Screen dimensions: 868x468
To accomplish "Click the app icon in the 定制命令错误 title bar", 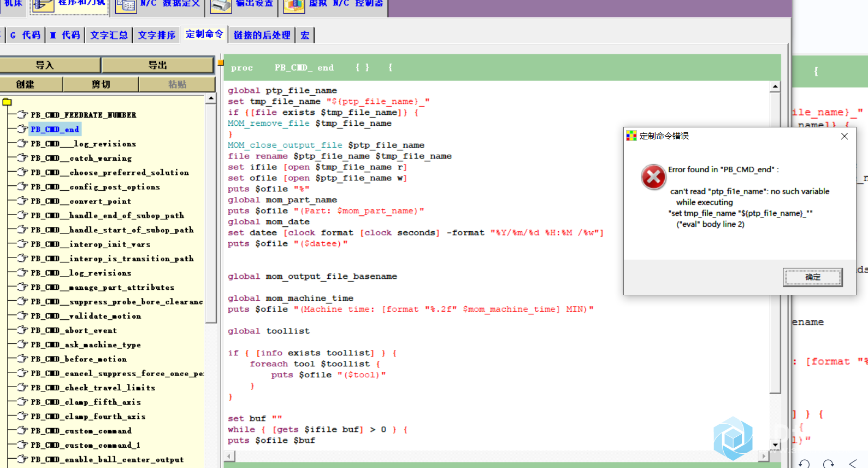I will (x=631, y=136).
